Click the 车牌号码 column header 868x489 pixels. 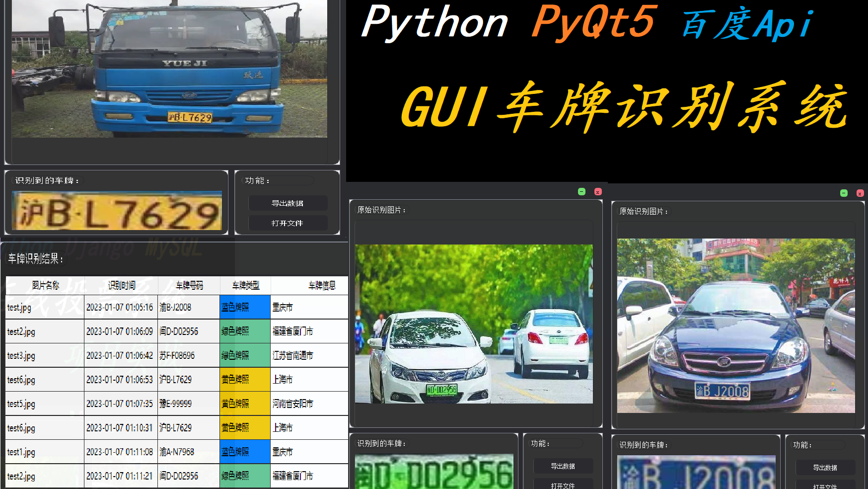[189, 285]
